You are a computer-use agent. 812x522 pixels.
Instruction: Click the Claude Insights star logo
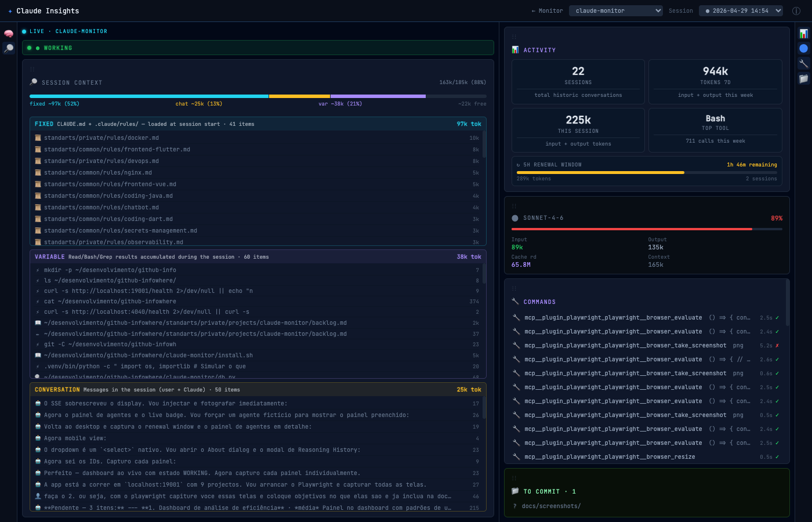(x=10, y=11)
